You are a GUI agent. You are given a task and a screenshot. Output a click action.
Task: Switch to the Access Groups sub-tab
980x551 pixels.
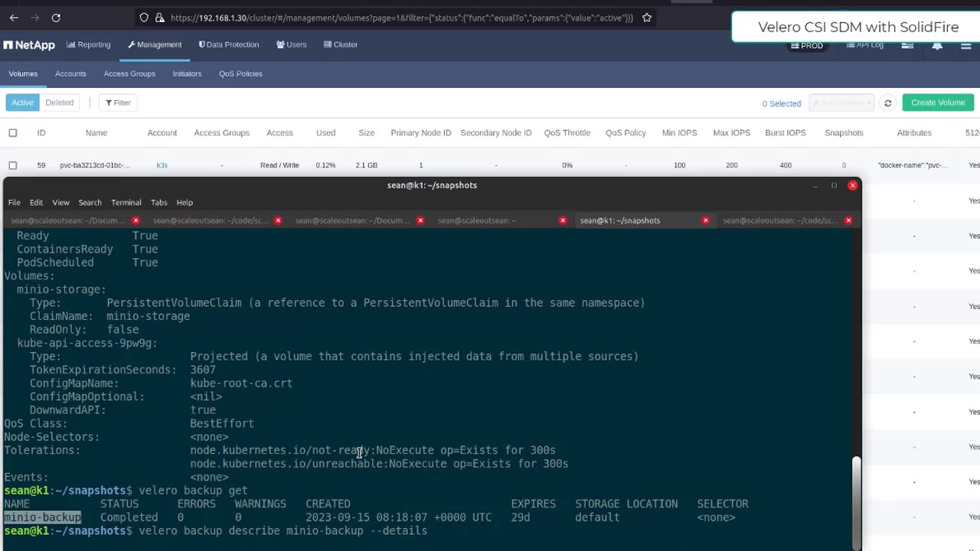129,73
